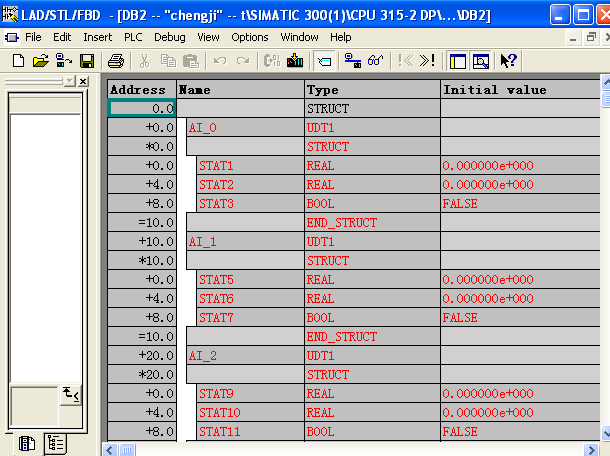The image size is (610, 456).
Task: Switch to Program Elements tab icon
Action: point(27,444)
